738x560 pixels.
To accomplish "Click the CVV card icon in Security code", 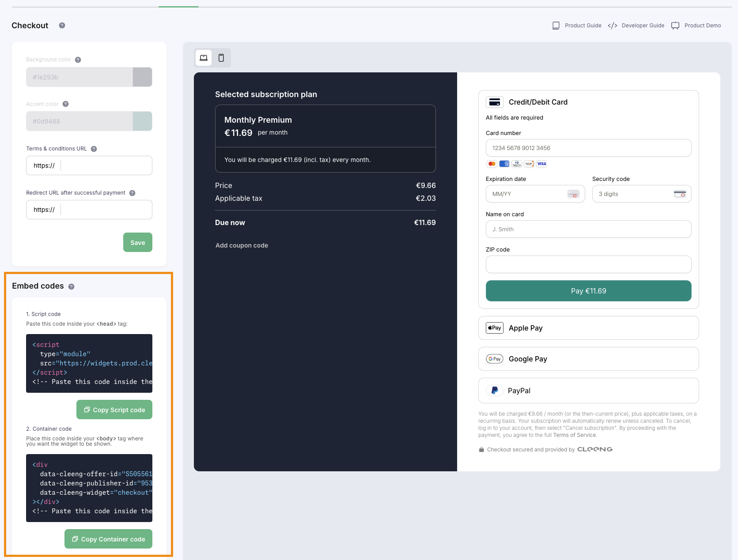I will click(x=680, y=194).
